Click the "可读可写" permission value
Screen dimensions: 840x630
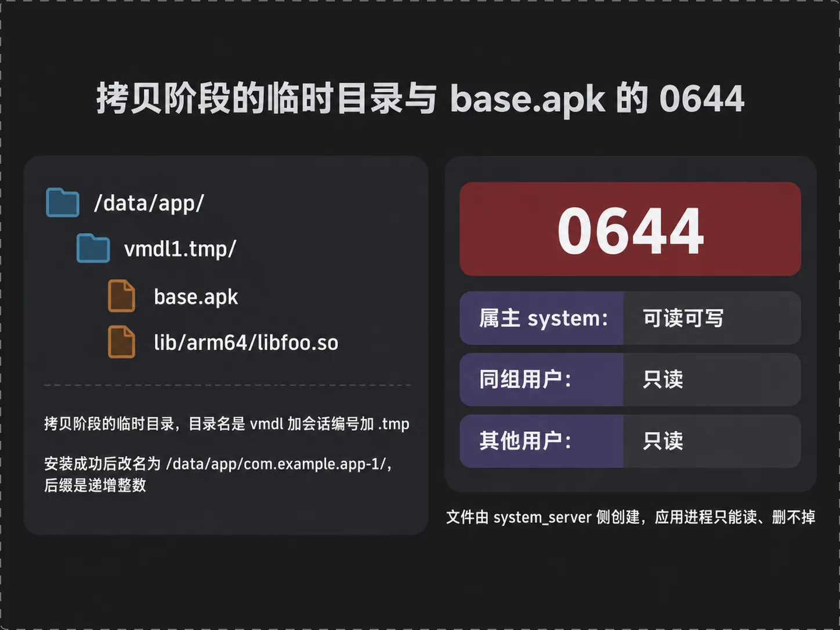point(683,318)
